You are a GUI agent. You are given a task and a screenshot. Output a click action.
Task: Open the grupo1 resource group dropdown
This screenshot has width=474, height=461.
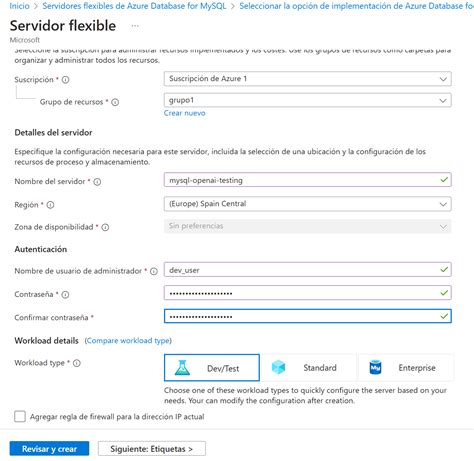pyautogui.click(x=308, y=100)
